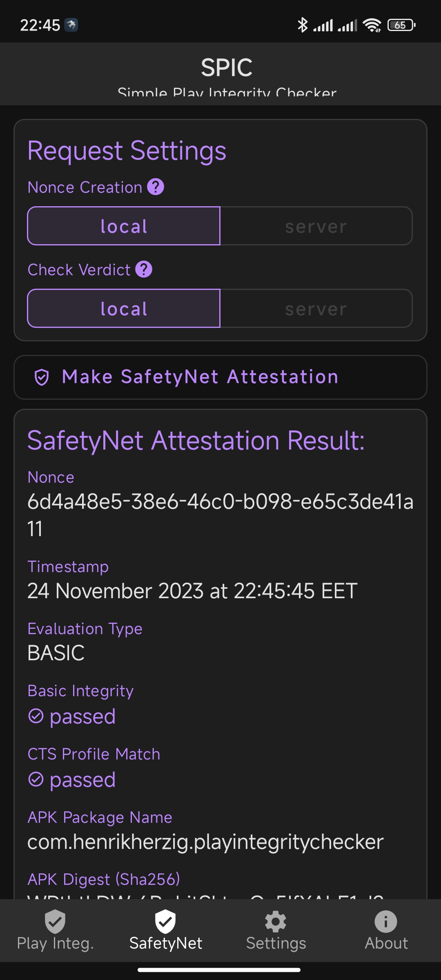
Task: Tap the Settings gear icon
Action: (276, 922)
